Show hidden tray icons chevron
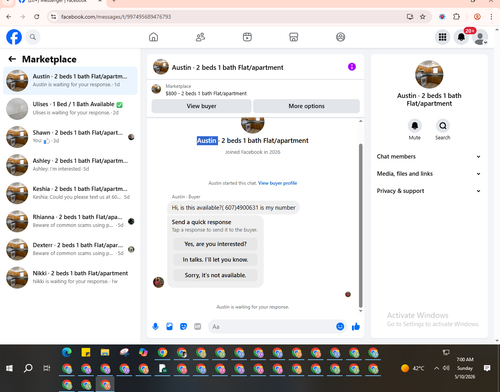500x392 pixels. [436, 368]
